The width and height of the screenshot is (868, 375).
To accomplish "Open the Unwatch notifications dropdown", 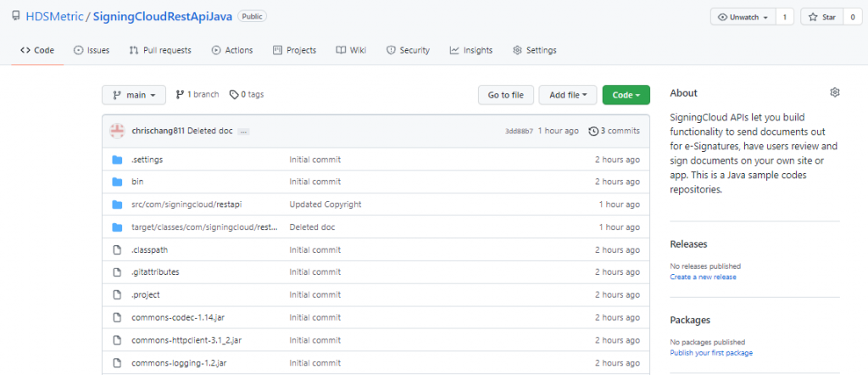I will click(743, 17).
